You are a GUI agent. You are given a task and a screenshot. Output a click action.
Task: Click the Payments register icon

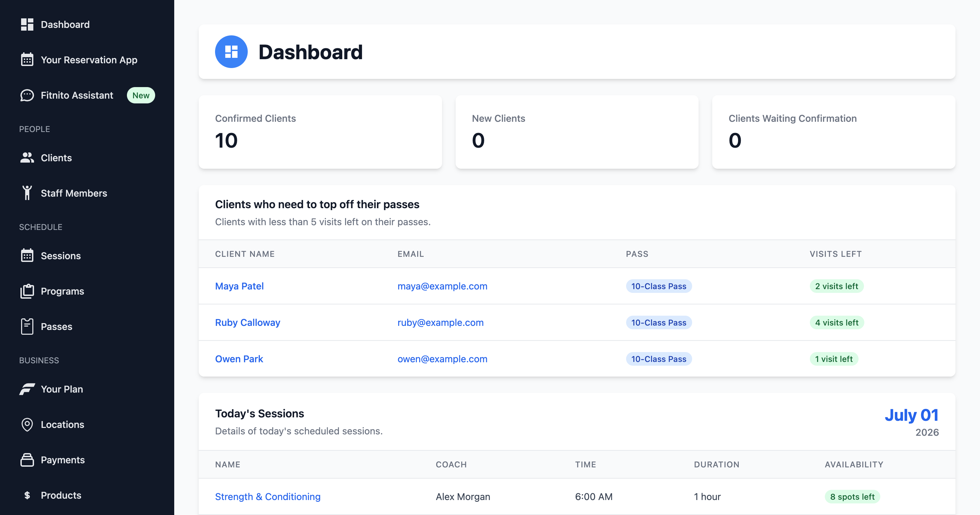[27, 460]
